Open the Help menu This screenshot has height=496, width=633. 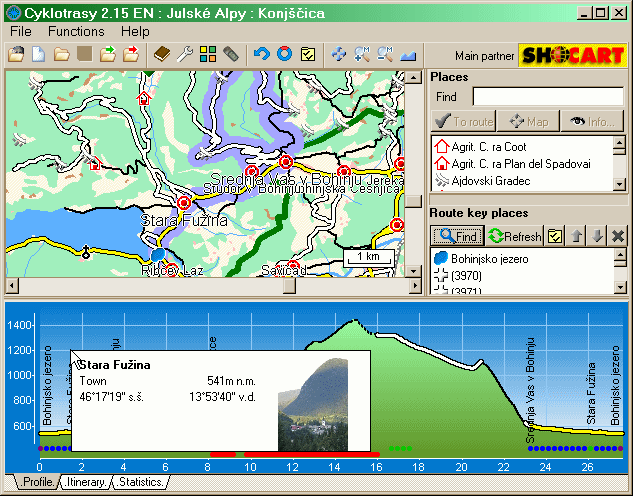[135, 31]
